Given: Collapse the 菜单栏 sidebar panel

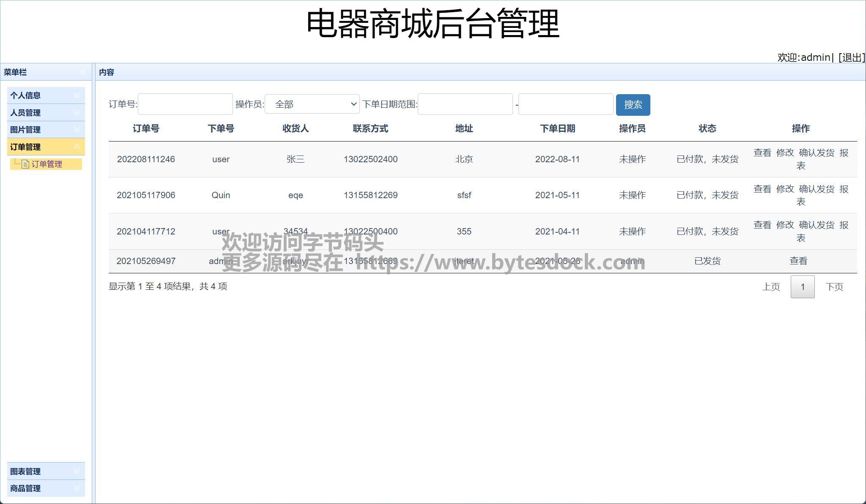Looking at the screenshot, I should click(83, 72).
